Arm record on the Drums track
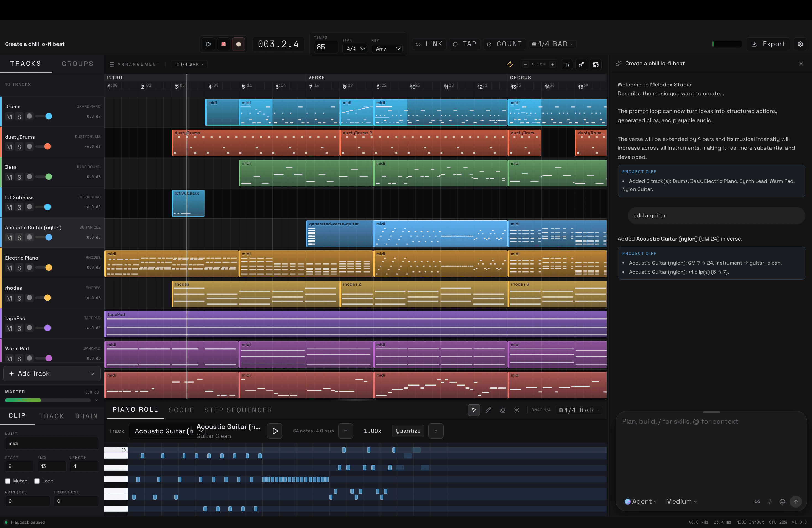Image resolution: width=812 pixels, height=528 pixels. click(x=30, y=116)
